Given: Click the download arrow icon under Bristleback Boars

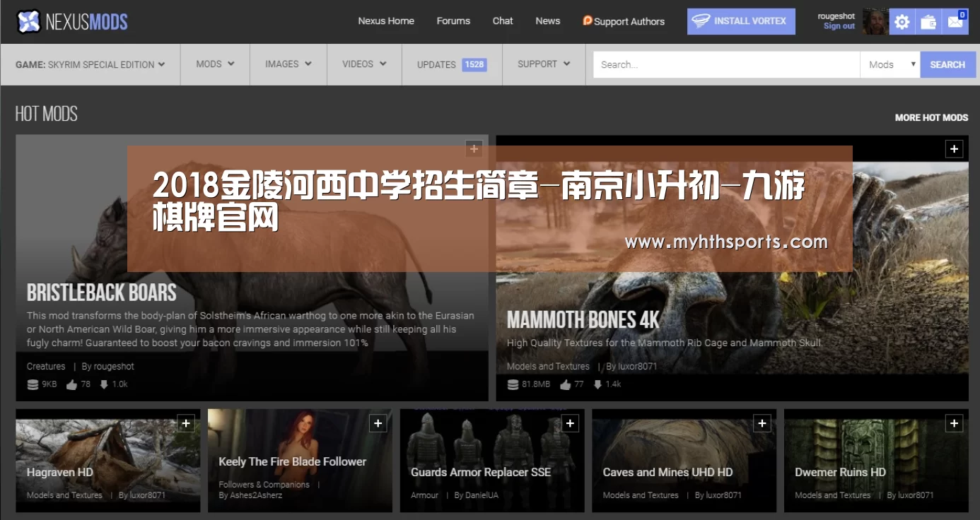Looking at the screenshot, I should click(x=104, y=385).
